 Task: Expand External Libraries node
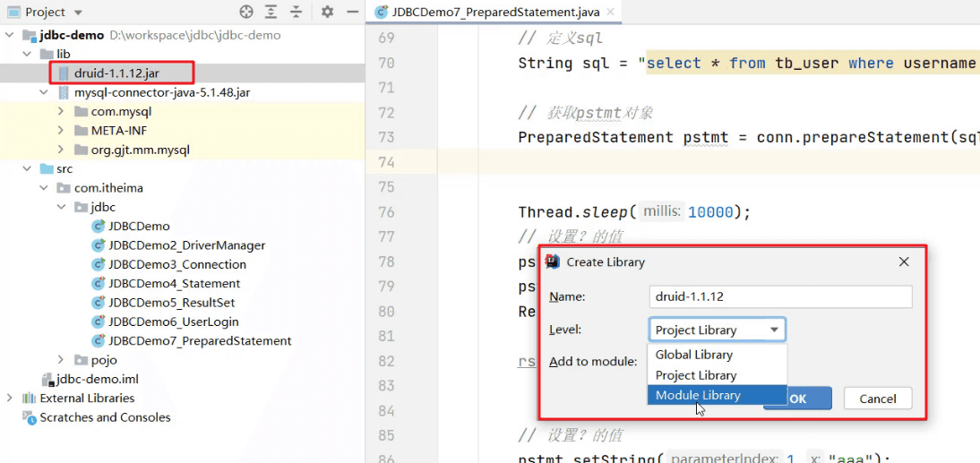[x=10, y=398]
